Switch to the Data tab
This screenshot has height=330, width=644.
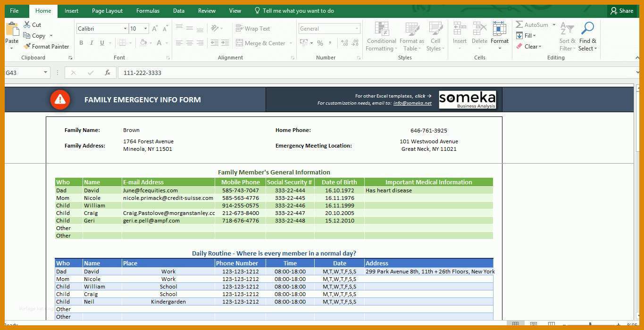pyautogui.click(x=179, y=10)
